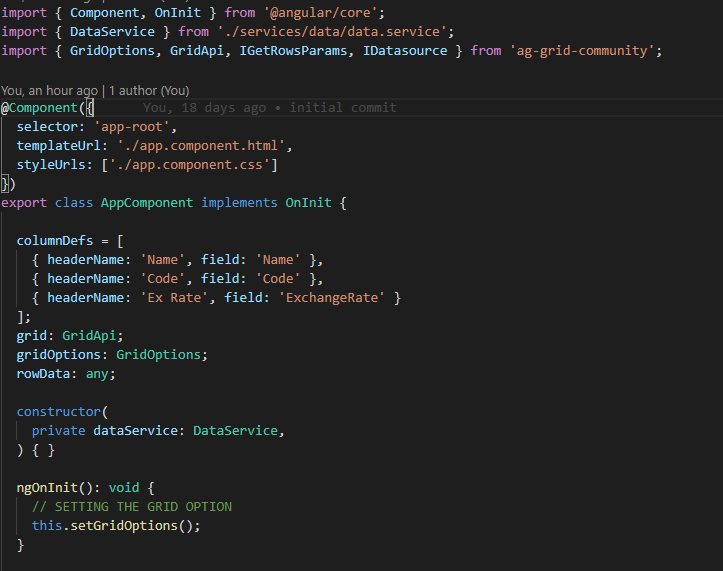Click the inline blame 'You, 18 days ago • initial commit'
Image resolution: width=723 pixels, height=571 pixels.
(x=269, y=108)
